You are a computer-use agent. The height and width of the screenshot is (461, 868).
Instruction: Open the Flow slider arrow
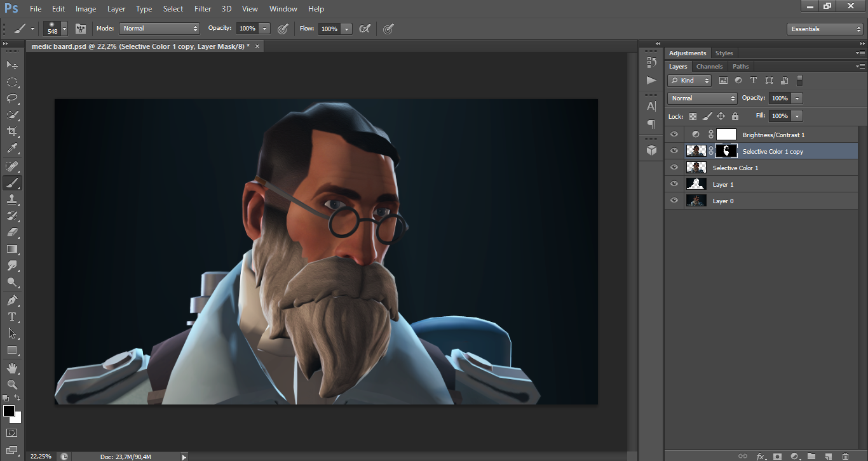click(x=346, y=29)
